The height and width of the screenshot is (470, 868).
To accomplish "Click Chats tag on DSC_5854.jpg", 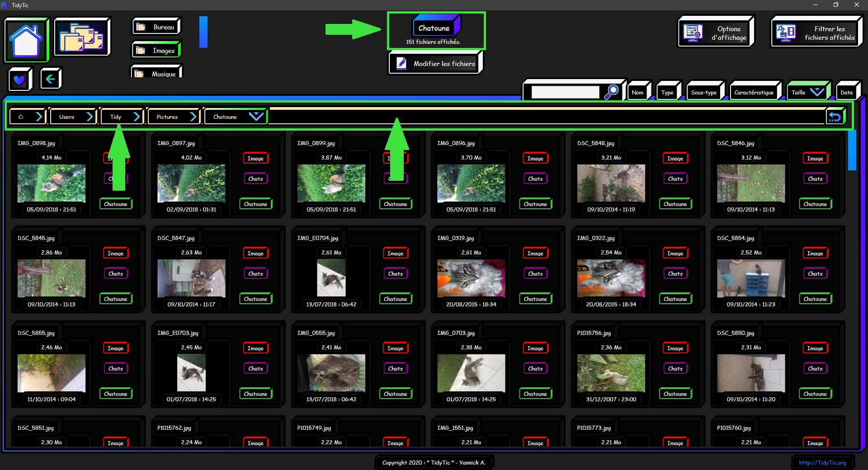I will [815, 273].
